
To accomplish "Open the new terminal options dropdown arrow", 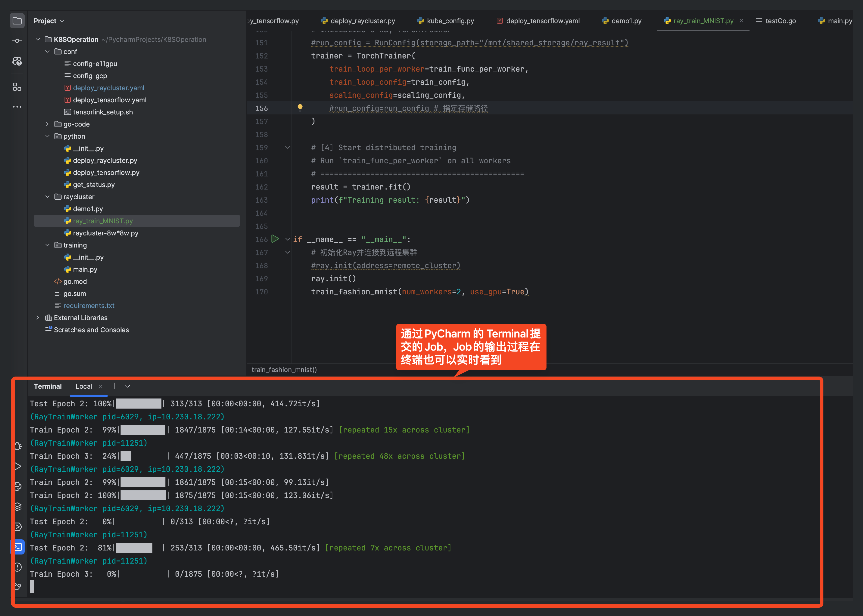I will pyautogui.click(x=128, y=386).
